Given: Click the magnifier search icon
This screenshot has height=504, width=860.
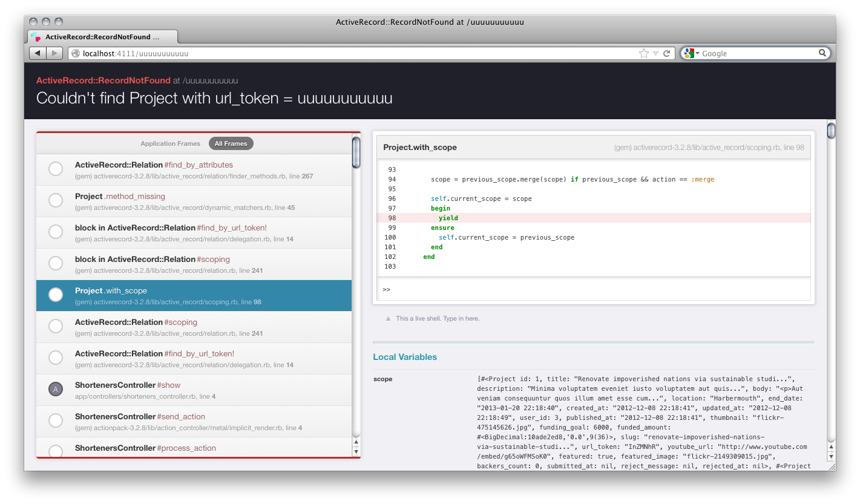Looking at the screenshot, I should tap(822, 53).
